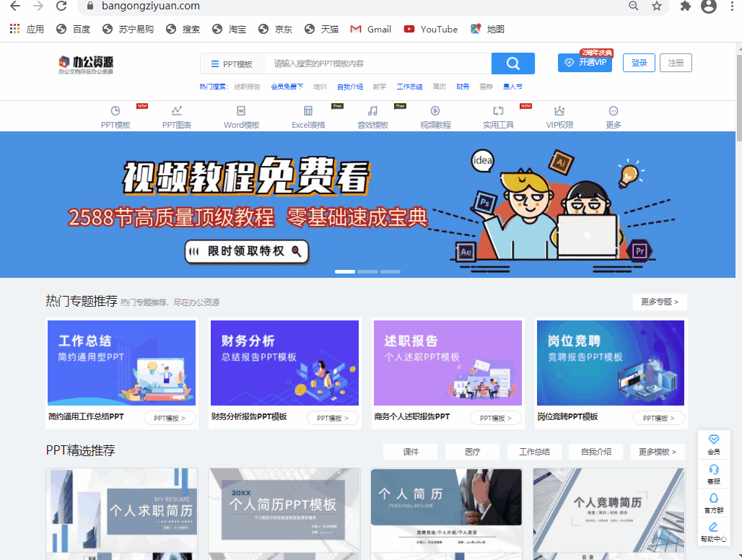This screenshot has width=742, height=560.
Task: Click the blue search magnifier button
Action: (x=512, y=64)
